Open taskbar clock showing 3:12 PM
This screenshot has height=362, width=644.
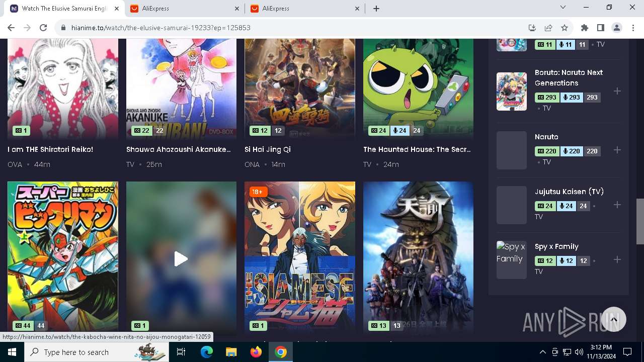pyautogui.click(x=601, y=352)
